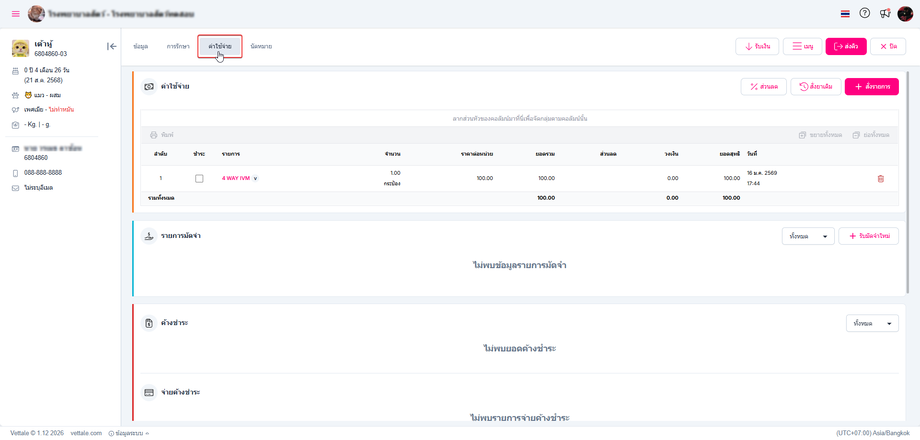
Task: Select the ค่าใช้จ่าย tab
Action: tap(219, 46)
